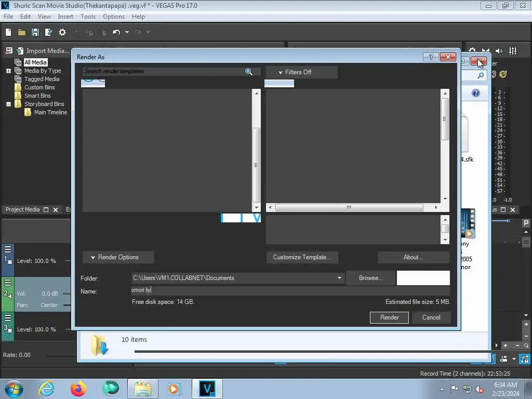
Task: Click the track 2 Pan slider
Action: pos(67,305)
